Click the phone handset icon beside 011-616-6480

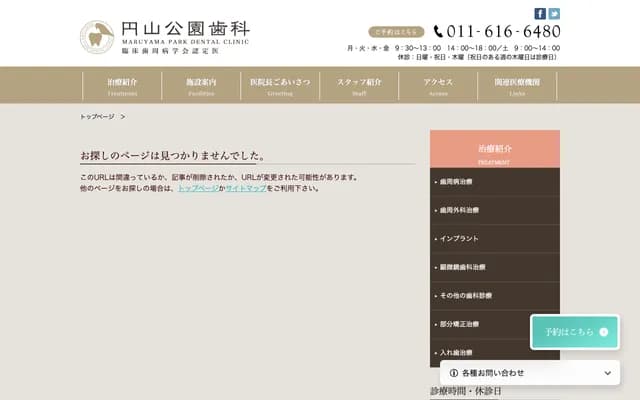click(438, 31)
